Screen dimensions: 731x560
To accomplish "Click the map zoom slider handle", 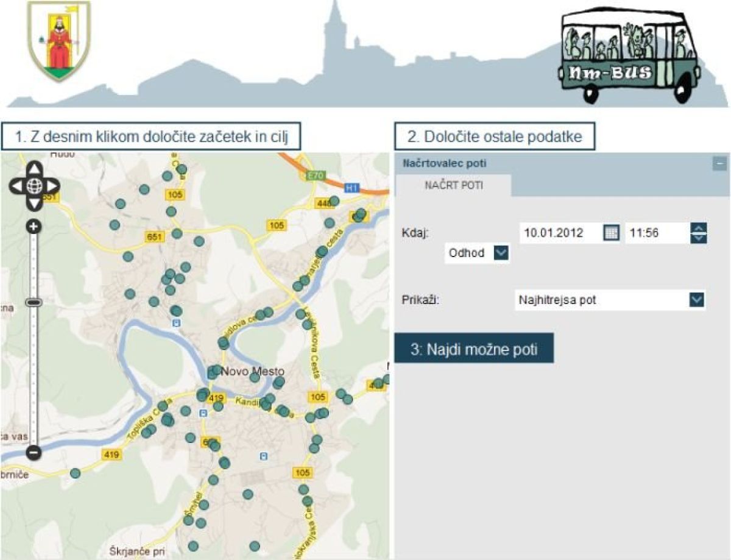I will (34, 302).
